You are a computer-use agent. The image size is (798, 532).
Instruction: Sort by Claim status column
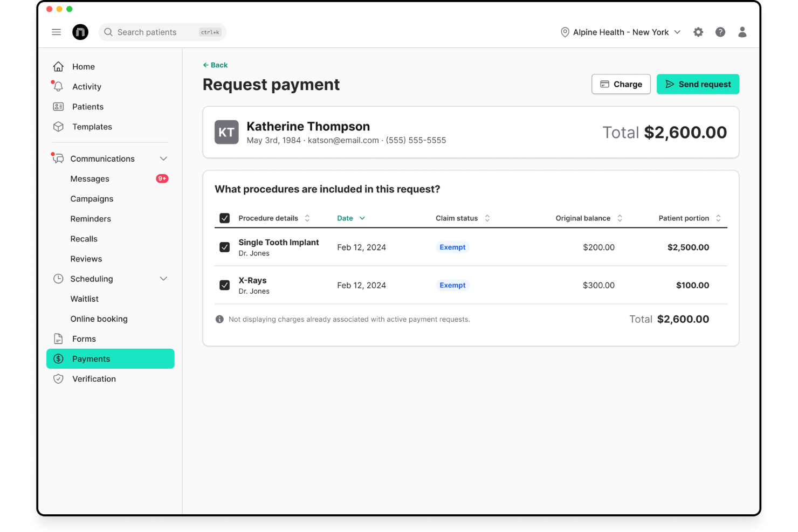click(463, 218)
